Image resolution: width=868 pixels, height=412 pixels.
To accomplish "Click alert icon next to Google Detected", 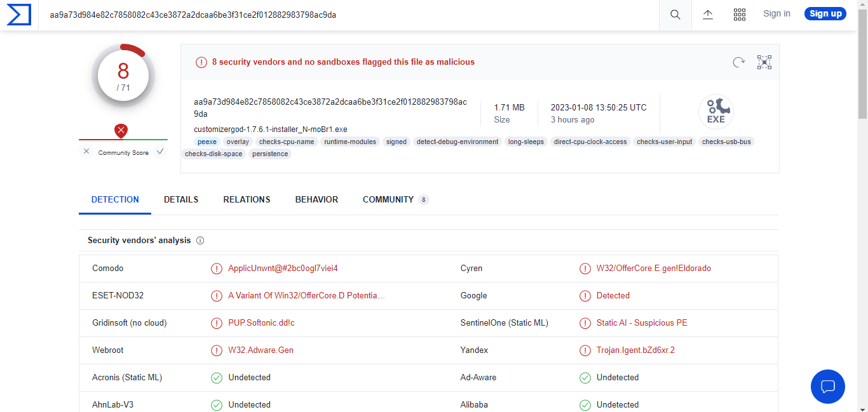I will (x=585, y=296).
